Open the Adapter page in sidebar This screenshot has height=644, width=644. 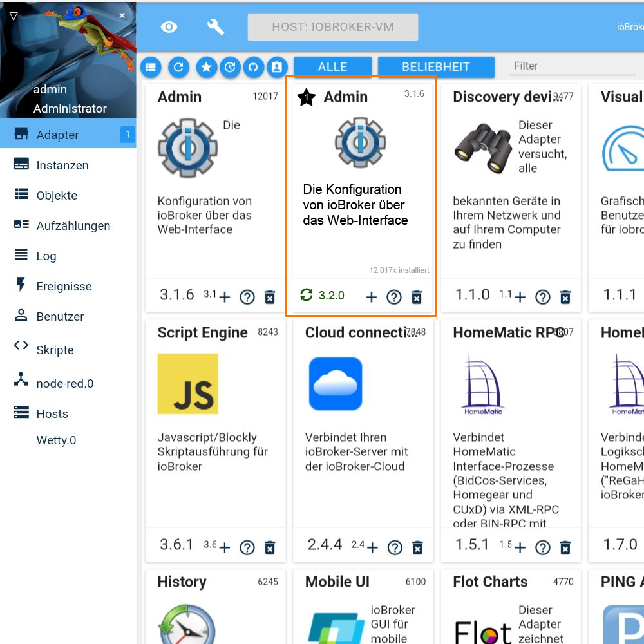[x=68, y=135]
